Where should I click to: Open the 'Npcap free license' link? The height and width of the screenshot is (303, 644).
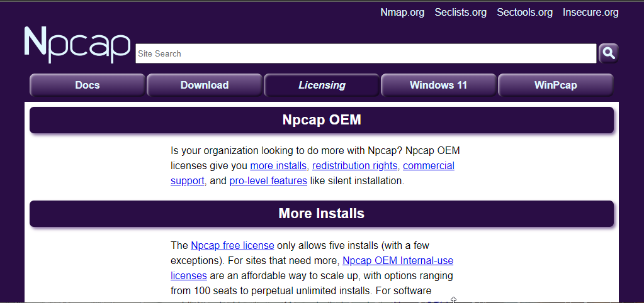[x=232, y=246]
